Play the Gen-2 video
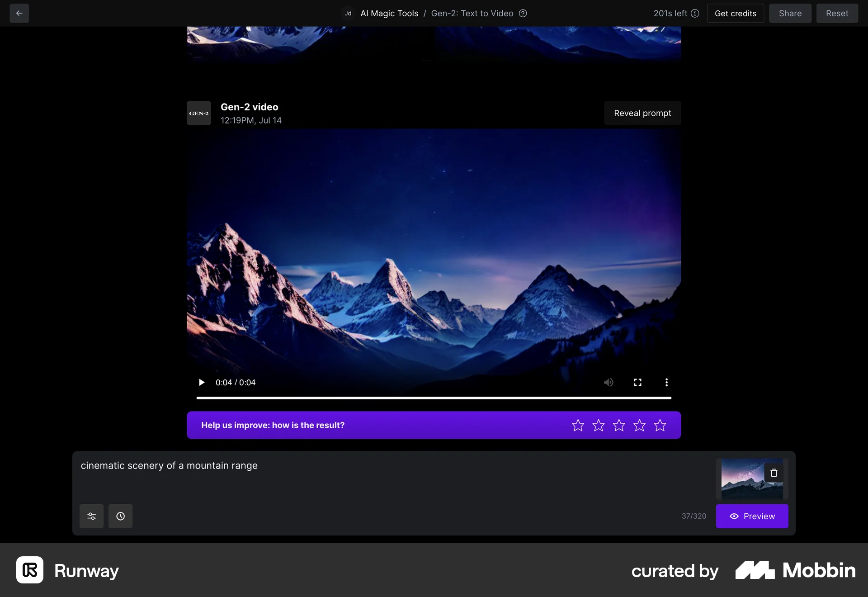Screen dimensions: 868x597 pyautogui.click(x=202, y=382)
